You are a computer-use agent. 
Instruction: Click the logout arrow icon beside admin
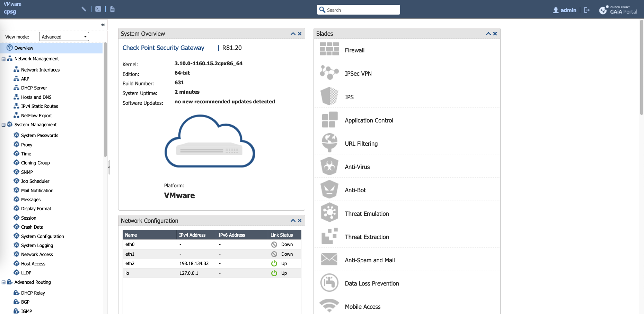tap(586, 10)
